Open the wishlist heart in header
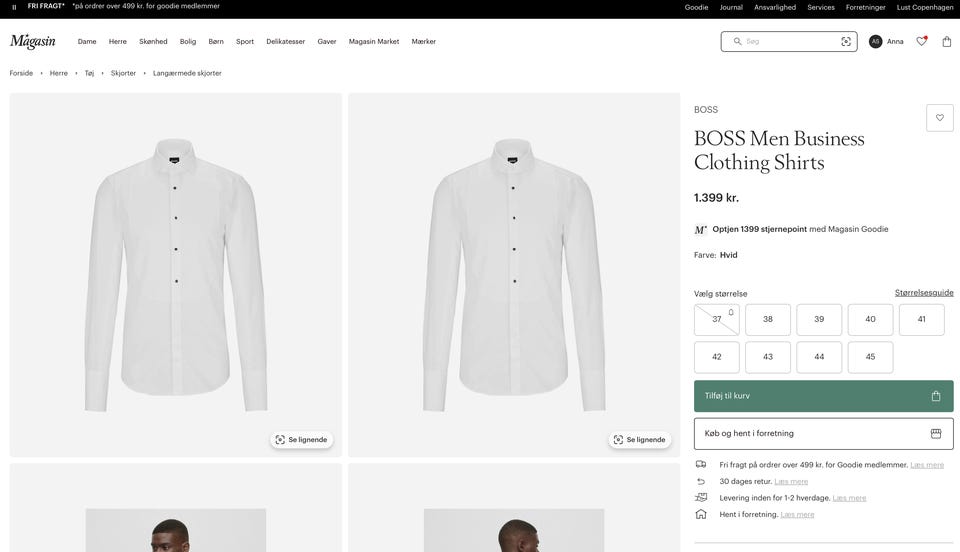Screen dimensions: 960x552 (921, 41)
